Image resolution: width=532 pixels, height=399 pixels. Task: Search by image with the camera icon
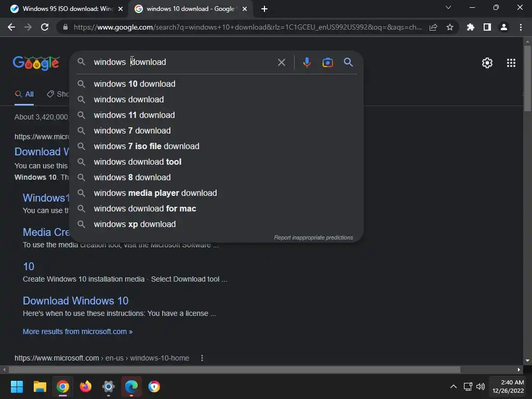coord(328,62)
